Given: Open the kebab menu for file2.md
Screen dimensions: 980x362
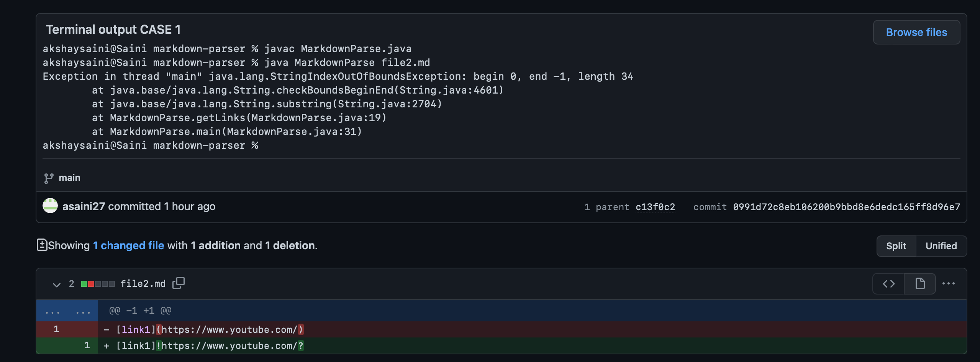Looking at the screenshot, I should [949, 283].
